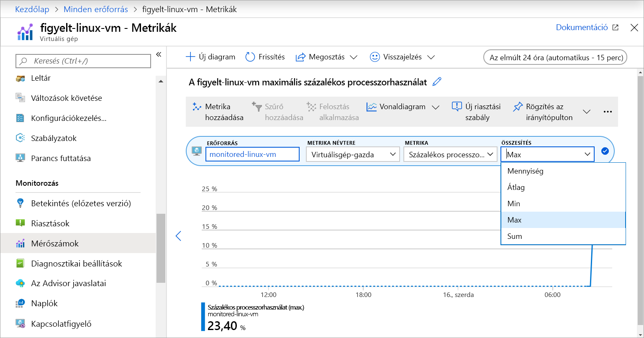Click the Naplók log icon
The image size is (644, 338).
pos(20,303)
